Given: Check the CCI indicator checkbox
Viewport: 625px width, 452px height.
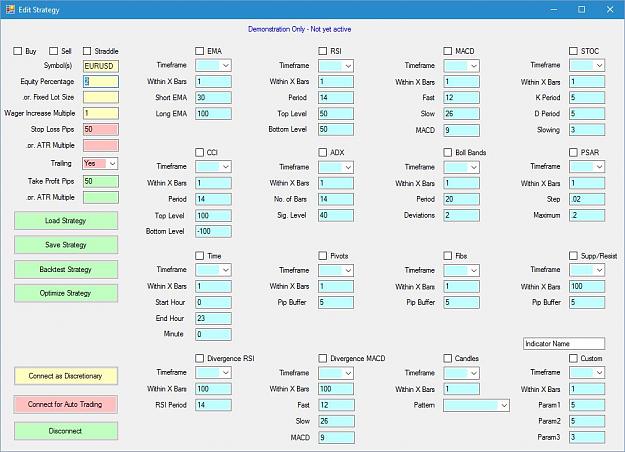Looking at the screenshot, I should 200,152.
